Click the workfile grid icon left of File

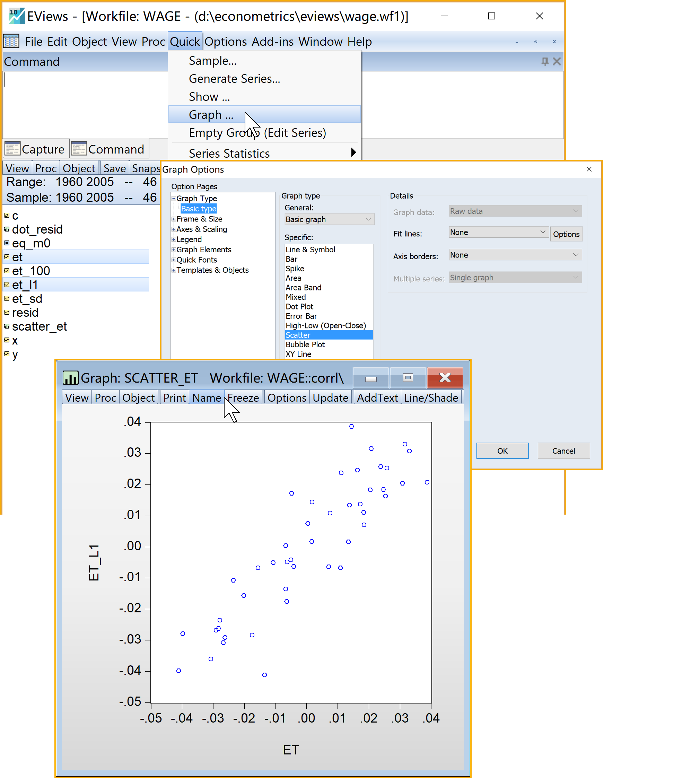pyautogui.click(x=11, y=41)
